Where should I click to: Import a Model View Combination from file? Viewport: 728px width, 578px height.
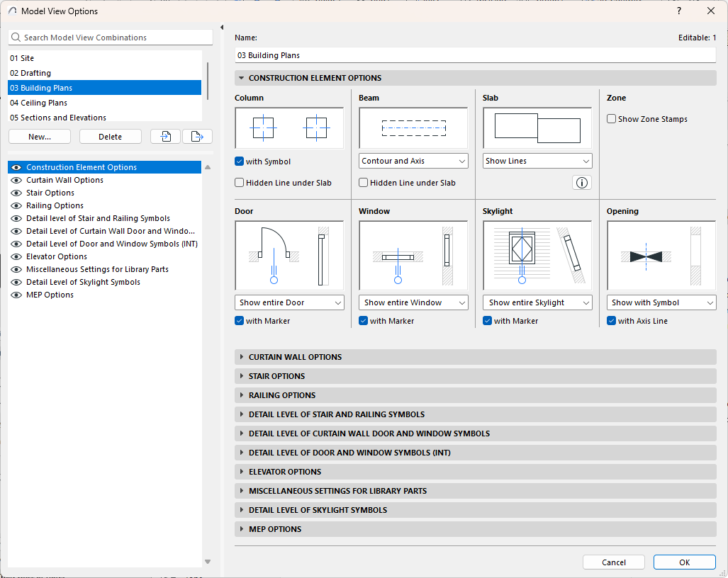coord(164,137)
